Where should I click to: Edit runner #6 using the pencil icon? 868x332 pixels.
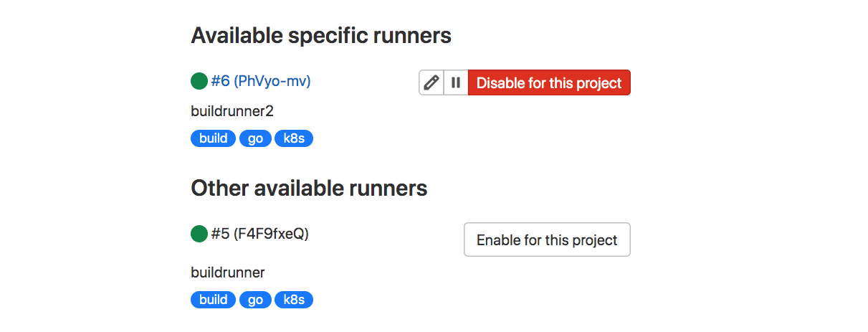point(431,82)
